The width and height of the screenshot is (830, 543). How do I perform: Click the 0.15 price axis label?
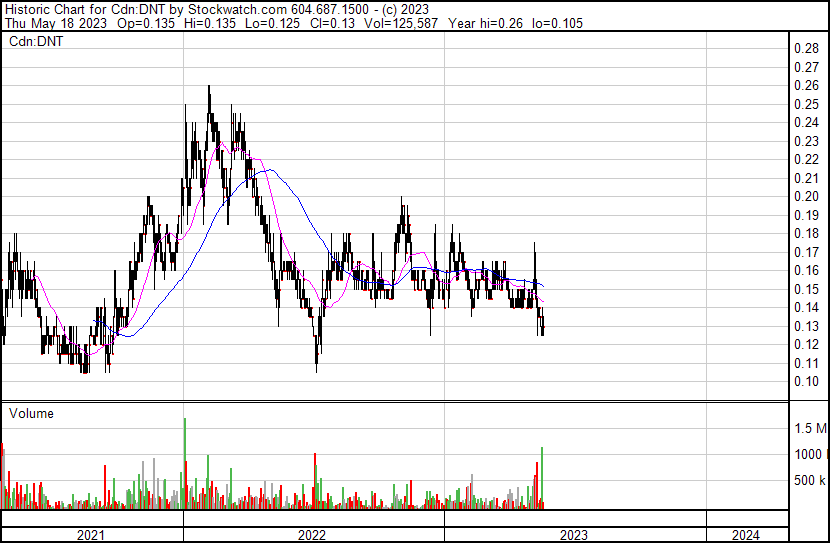click(806, 289)
